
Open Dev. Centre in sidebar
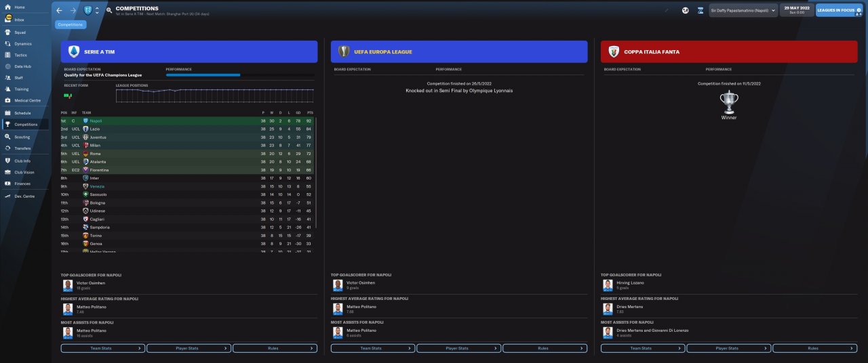click(x=24, y=196)
